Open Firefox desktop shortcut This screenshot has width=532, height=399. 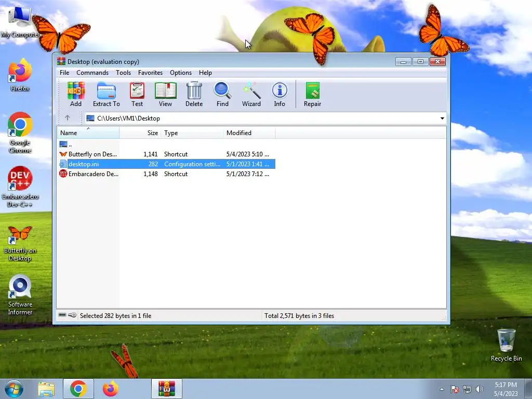(x=20, y=75)
